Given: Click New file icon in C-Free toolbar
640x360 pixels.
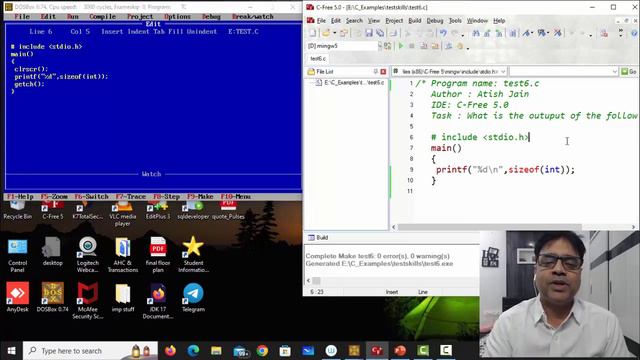Looking at the screenshot, I should pos(313,33).
